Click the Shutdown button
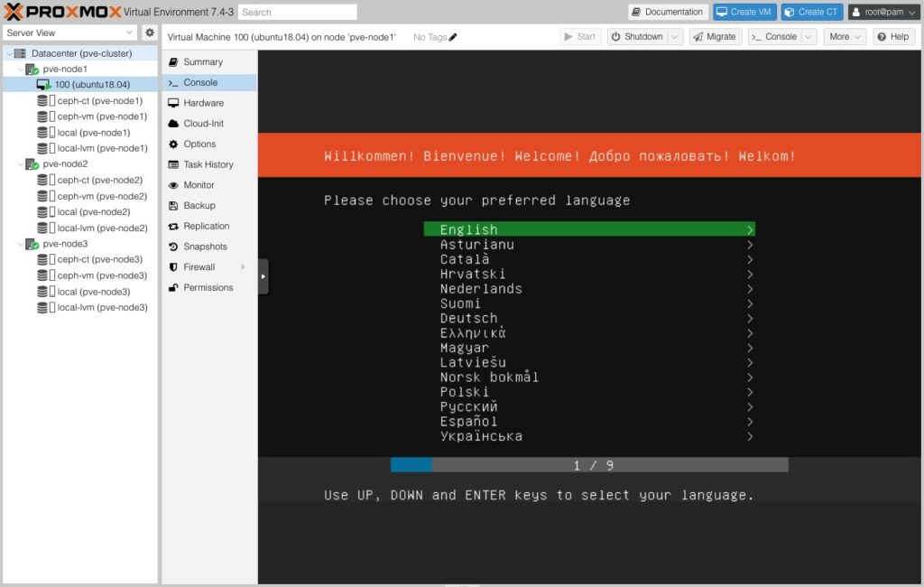Image resolution: width=924 pixels, height=587 pixels. pos(638,37)
